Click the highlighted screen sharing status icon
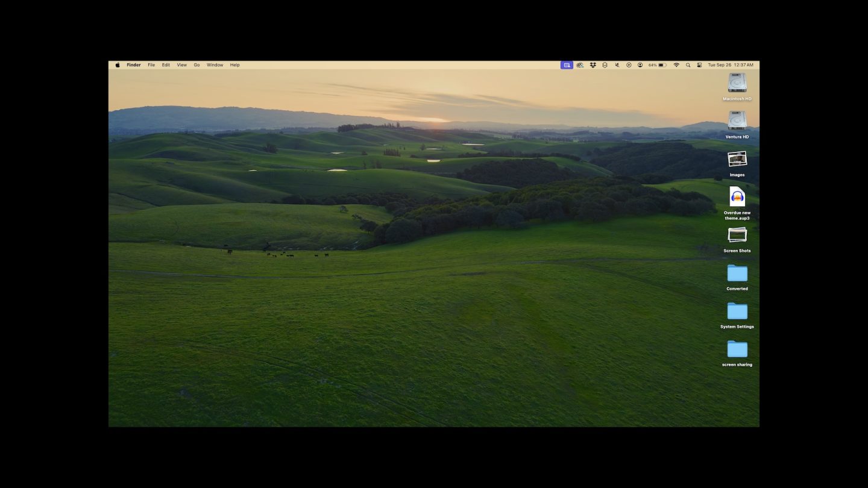 567,65
